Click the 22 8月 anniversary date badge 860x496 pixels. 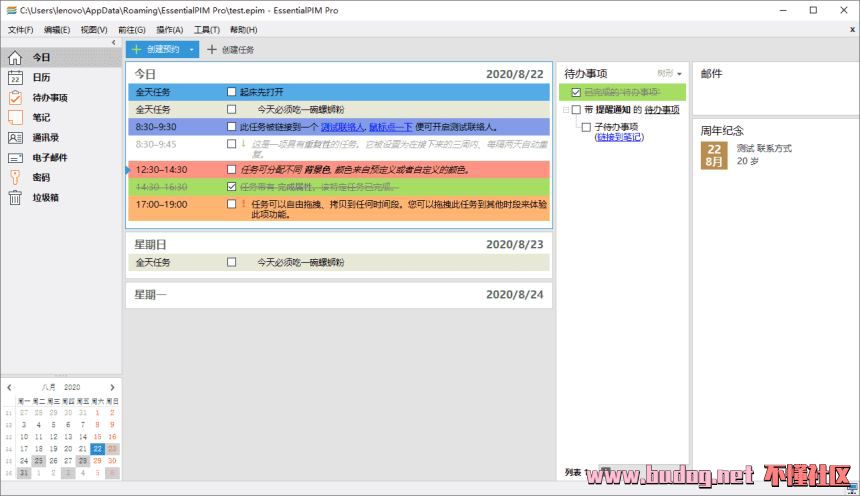714,155
